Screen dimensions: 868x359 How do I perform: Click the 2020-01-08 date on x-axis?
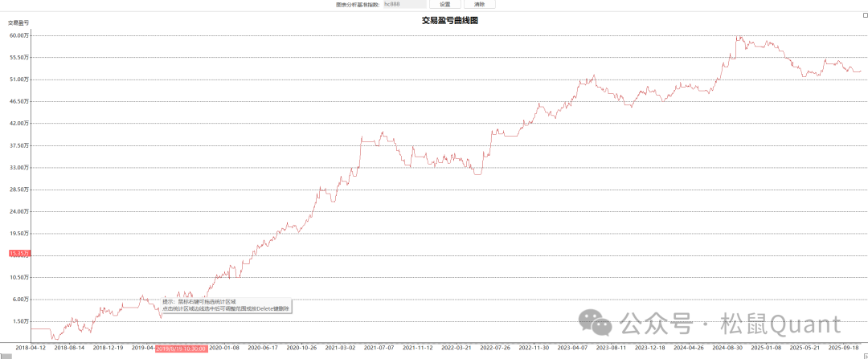224,349
